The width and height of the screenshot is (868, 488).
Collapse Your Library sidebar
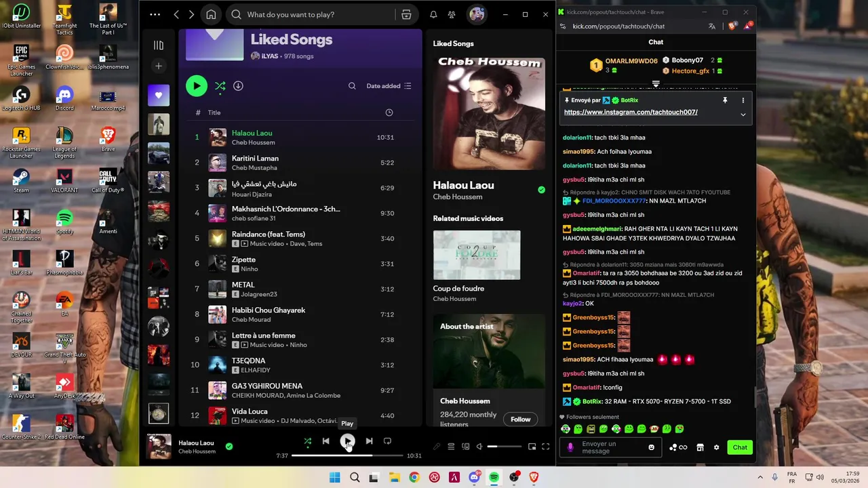[159, 45]
